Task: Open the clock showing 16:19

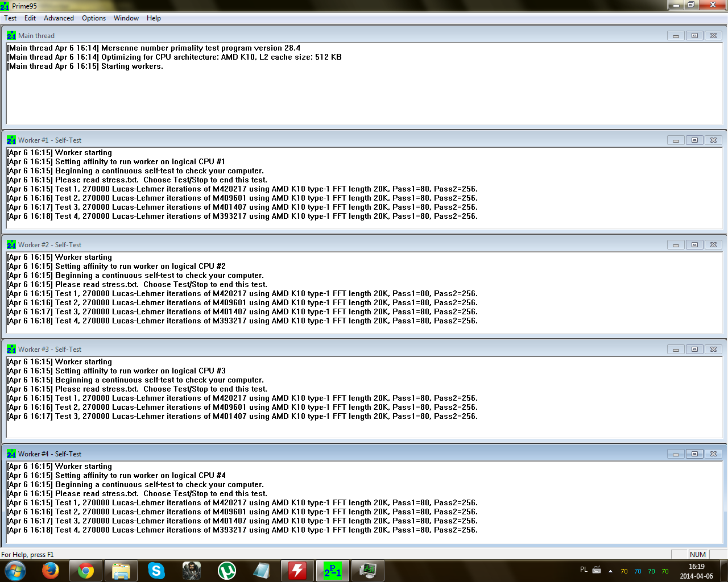Action: coord(696,571)
